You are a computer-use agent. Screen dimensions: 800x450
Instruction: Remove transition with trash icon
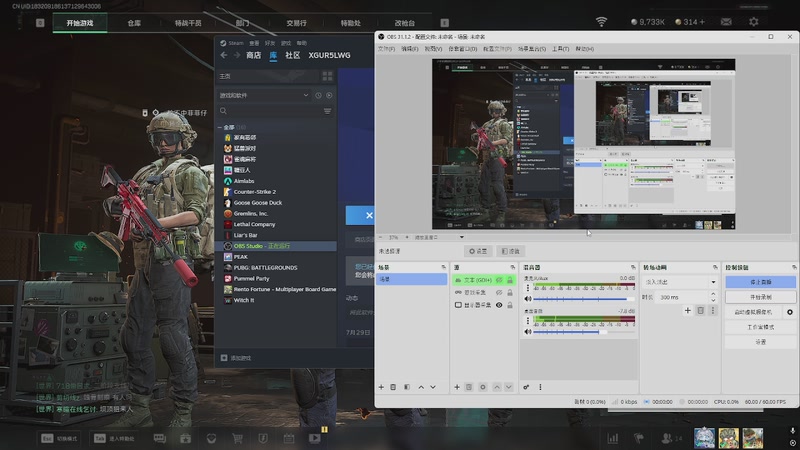click(701, 310)
